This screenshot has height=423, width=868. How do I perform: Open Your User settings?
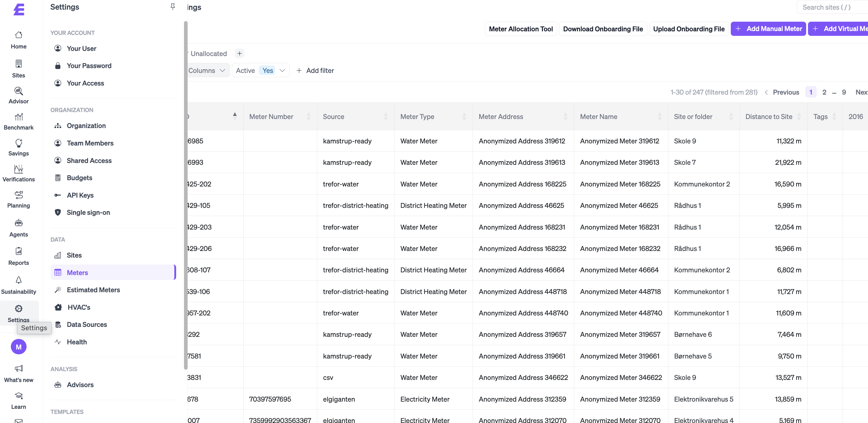(x=113, y=49)
